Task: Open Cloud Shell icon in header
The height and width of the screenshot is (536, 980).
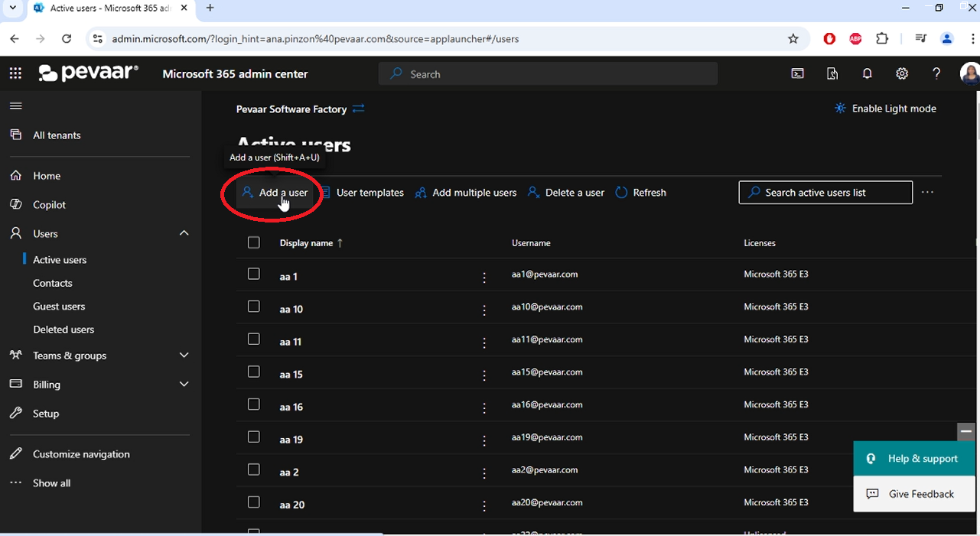Action: 797,73
